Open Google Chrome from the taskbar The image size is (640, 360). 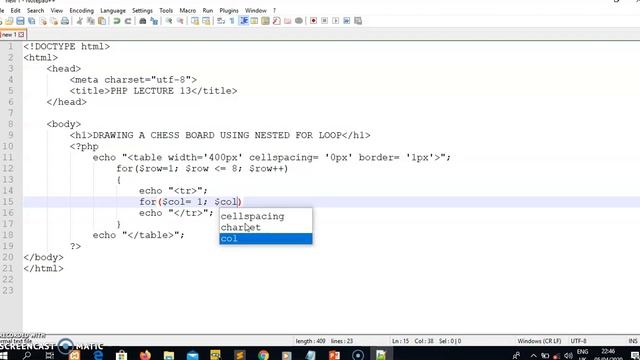(x=263, y=355)
